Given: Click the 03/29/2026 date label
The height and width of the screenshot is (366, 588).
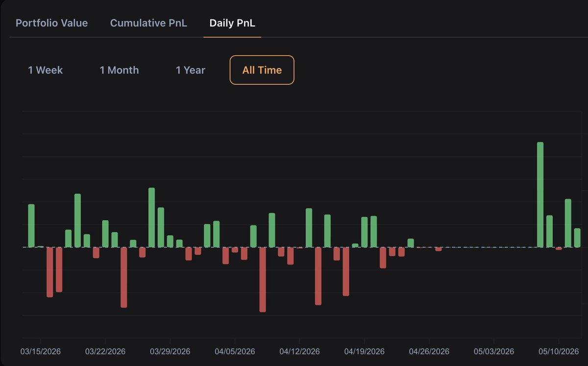Looking at the screenshot, I should coord(170,352).
